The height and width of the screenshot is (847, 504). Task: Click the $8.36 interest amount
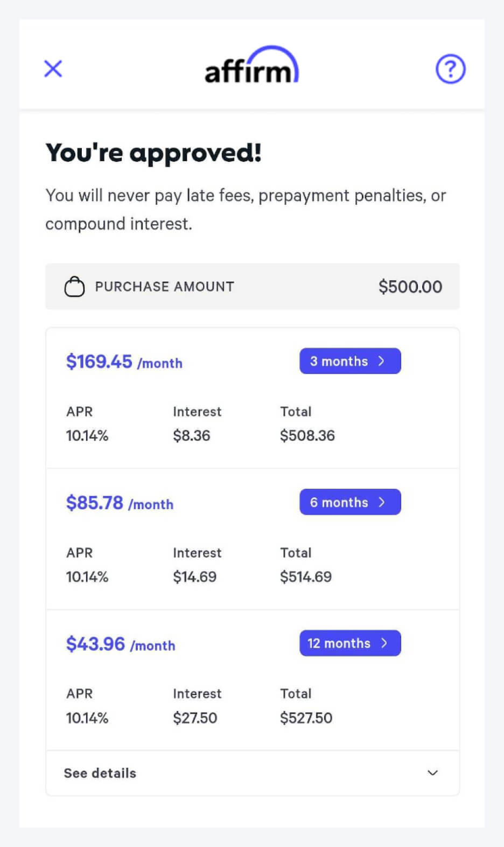191,436
